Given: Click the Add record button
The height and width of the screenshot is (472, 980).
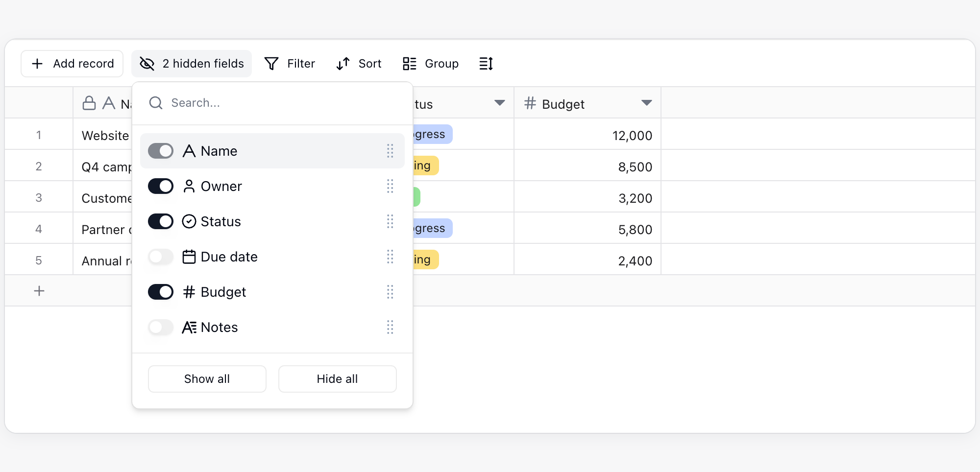Looking at the screenshot, I should [72, 64].
